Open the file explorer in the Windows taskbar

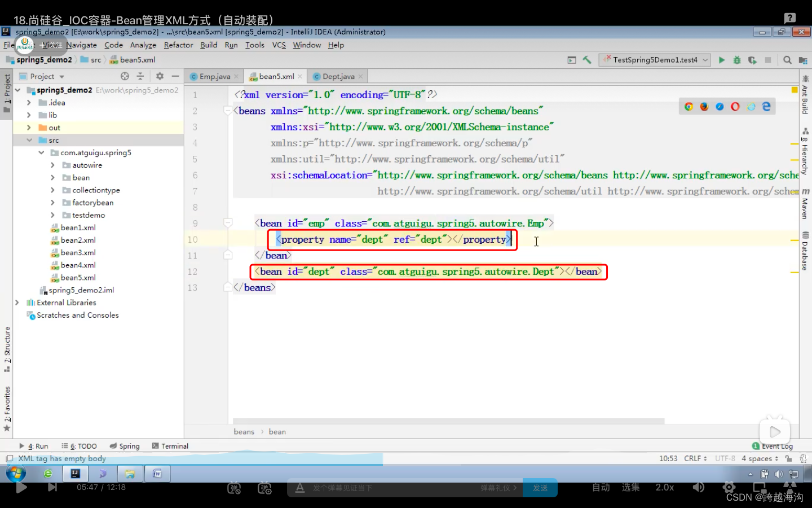point(130,474)
